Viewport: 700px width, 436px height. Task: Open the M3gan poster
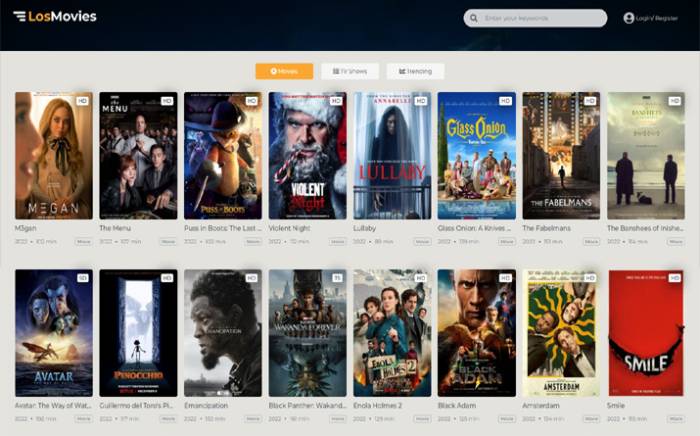tap(54, 155)
